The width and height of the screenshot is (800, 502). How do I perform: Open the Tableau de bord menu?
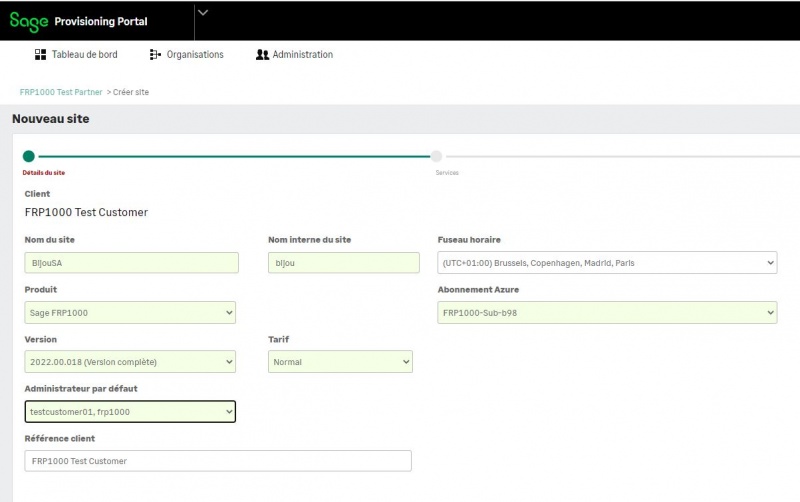click(x=76, y=55)
